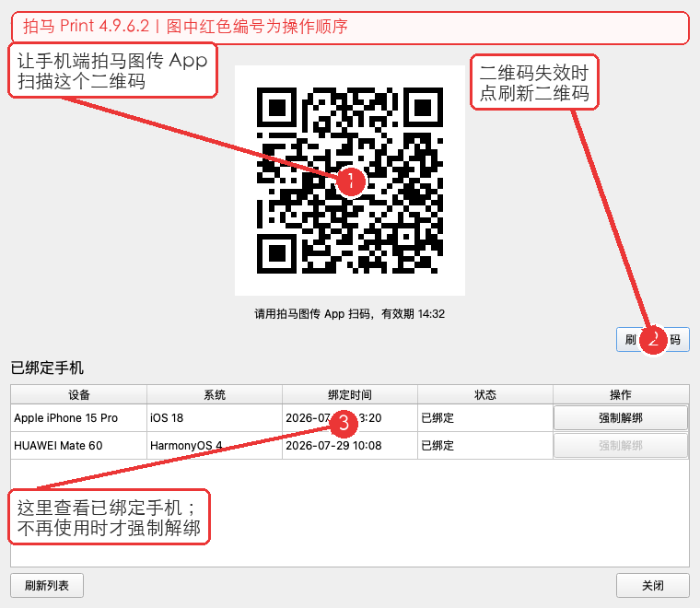Click the HarmonyOS 4 cell

[215, 446]
